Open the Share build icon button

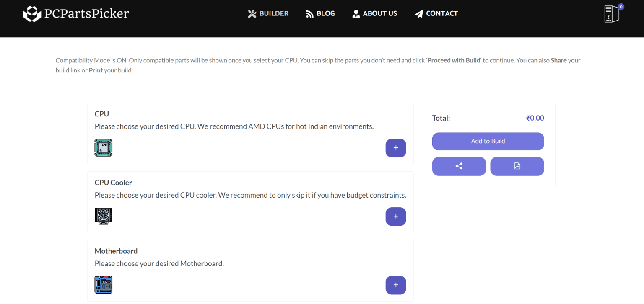pos(459,166)
